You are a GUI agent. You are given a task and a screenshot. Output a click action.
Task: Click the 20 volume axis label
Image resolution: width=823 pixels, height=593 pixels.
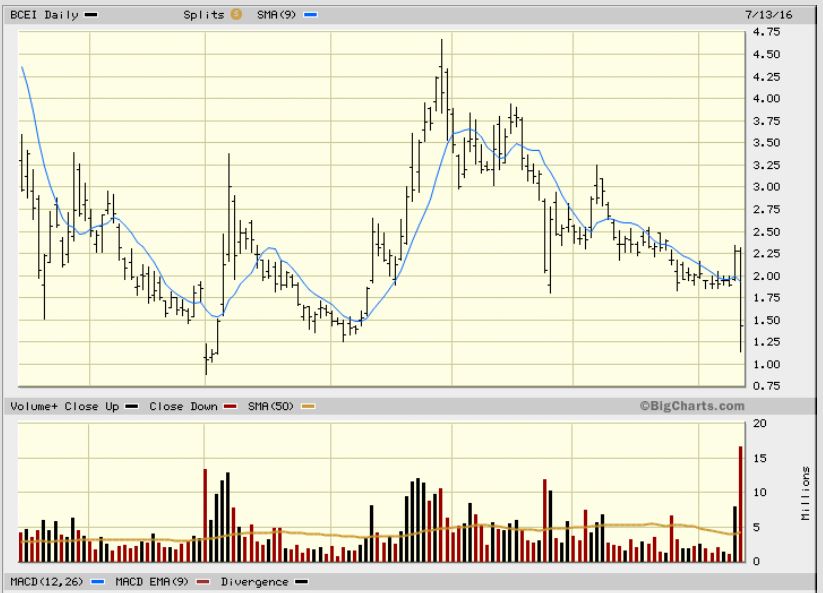pyautogui.click(x=760, y=423)
